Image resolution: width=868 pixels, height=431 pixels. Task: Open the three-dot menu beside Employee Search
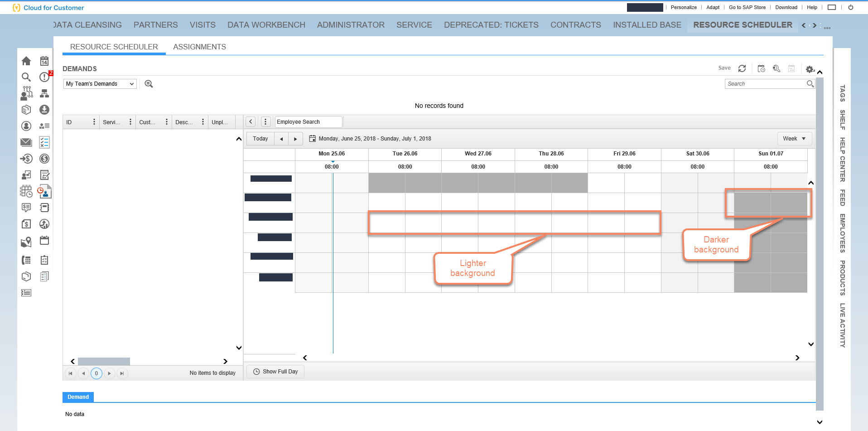266,122
